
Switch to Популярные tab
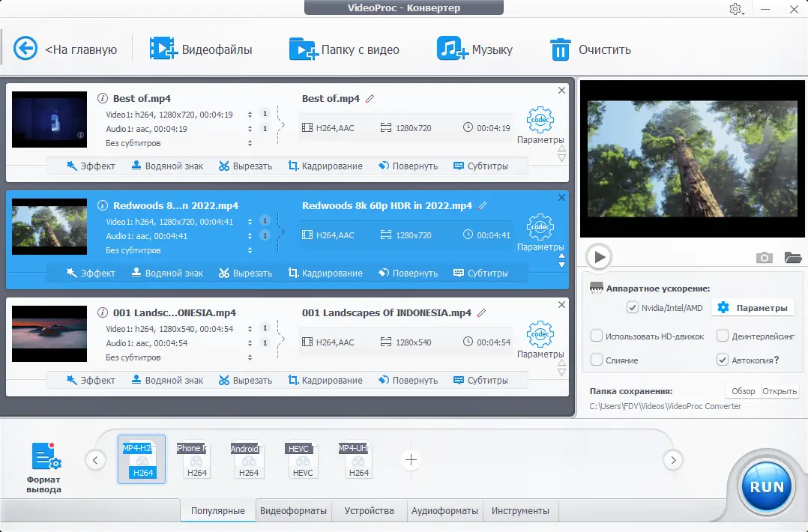(218, 510)
